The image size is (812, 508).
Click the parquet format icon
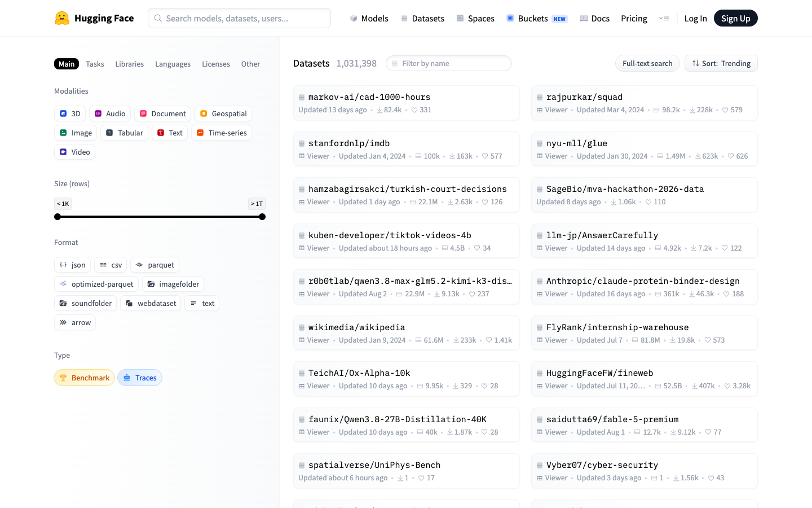(139, 265)
